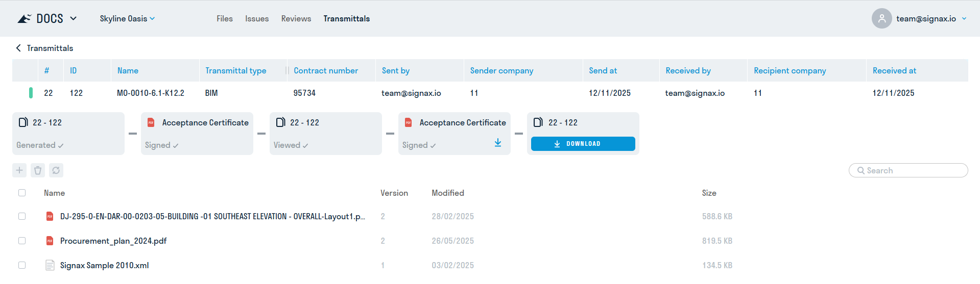Screen dimensions: 980x284
Task: Click the user avatar icon
Action: pyautogui.click(x=881, y=18)
